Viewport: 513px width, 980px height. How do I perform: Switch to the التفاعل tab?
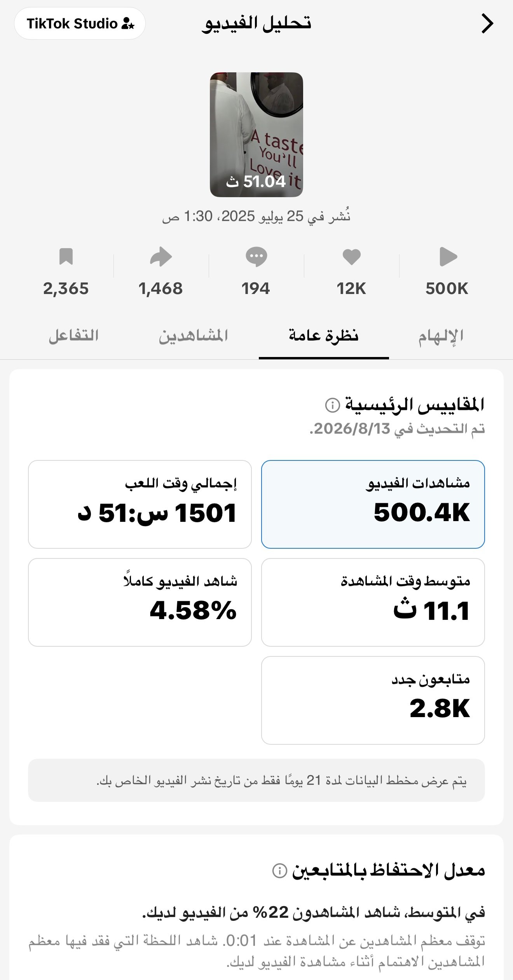[x=73, y=336]
